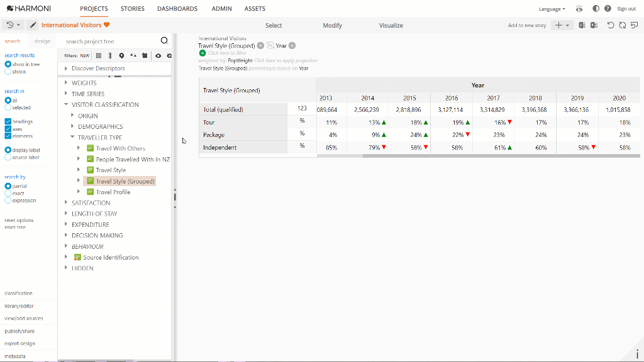The image size is (644, 362).
Task: Open help question mark icon
Action: tap(608, 9)
